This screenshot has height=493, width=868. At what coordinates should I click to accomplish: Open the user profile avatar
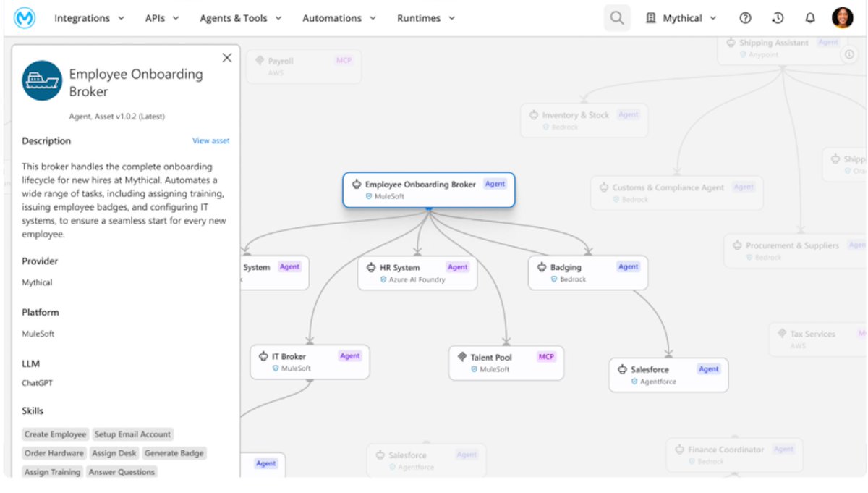click(843, 18)
